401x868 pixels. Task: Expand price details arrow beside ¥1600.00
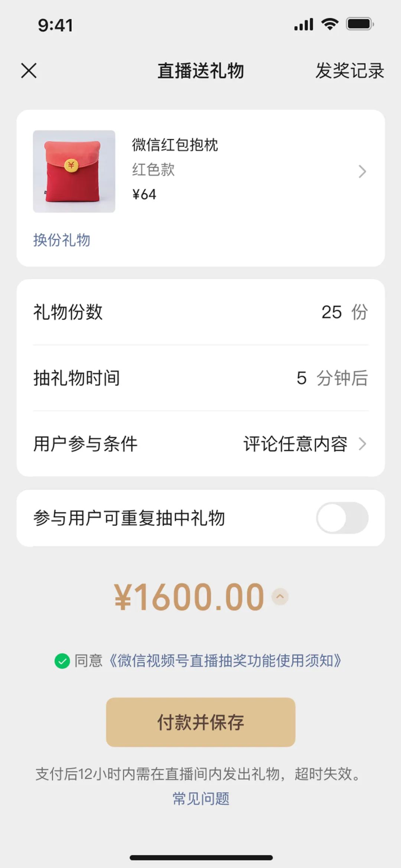(280, 597)
